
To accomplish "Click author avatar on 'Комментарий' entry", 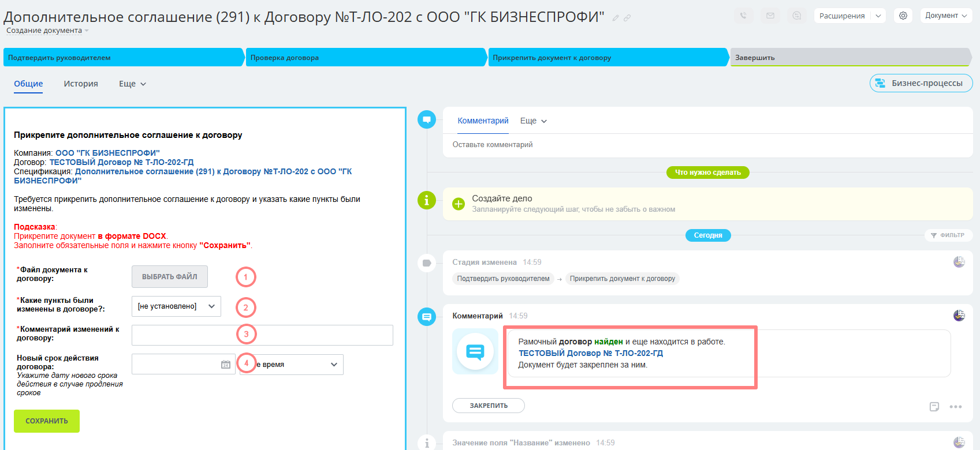I will point(959,316).
